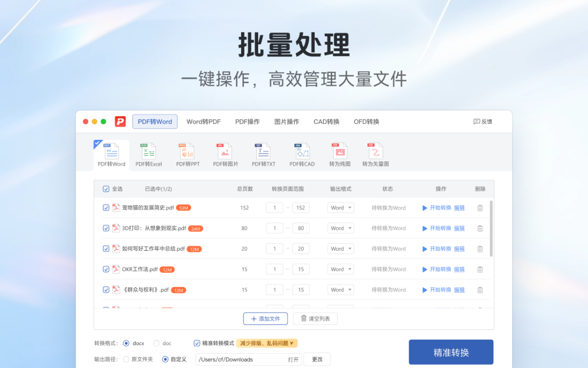
Task: Click end page field showing 20
Action: click(301, 249)
